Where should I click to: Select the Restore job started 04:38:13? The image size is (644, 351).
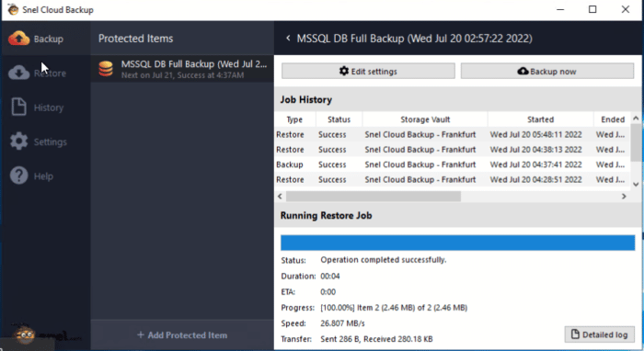(x=452, y=150)
